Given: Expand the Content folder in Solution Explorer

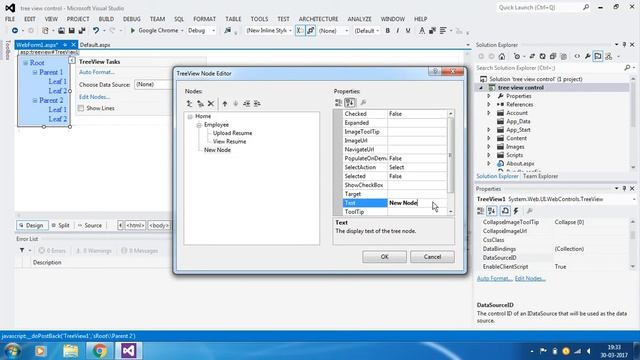Looking at the screenshot, I should 489,138.
